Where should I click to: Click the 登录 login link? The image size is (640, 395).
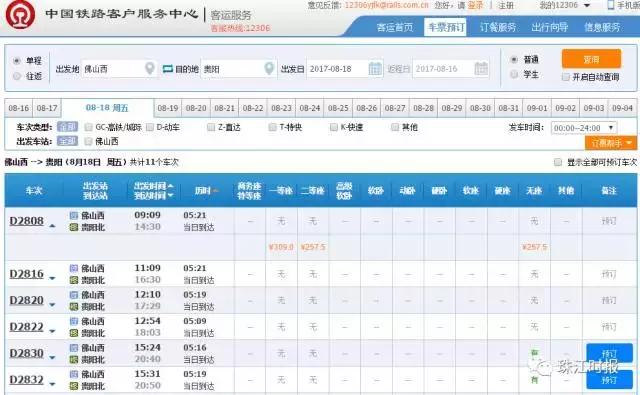[475, 5]
